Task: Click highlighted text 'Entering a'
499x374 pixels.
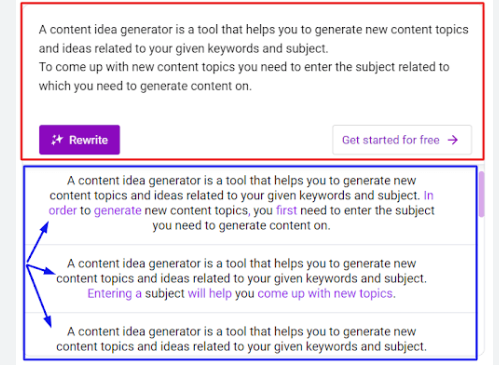Action: 114,293
